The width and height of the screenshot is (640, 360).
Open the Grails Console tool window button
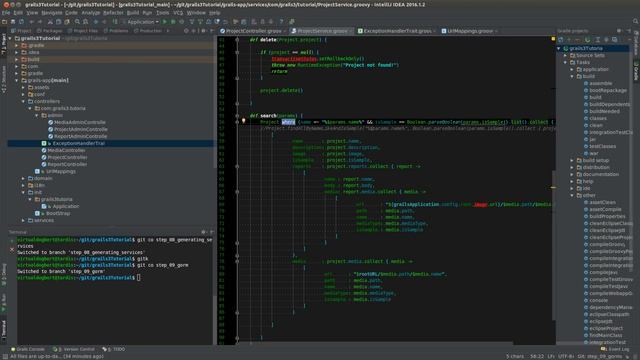[28, 349]
